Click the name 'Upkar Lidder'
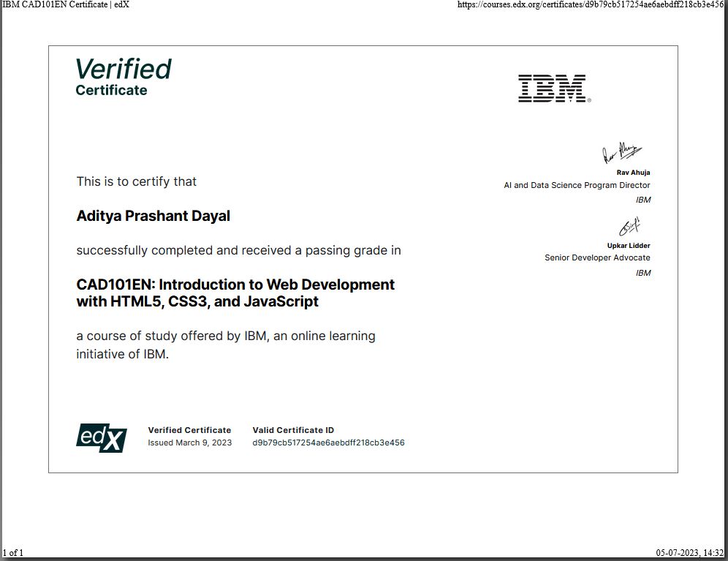Image resolution: width=728 pixels, height=561 pixels. coord(629,246)
